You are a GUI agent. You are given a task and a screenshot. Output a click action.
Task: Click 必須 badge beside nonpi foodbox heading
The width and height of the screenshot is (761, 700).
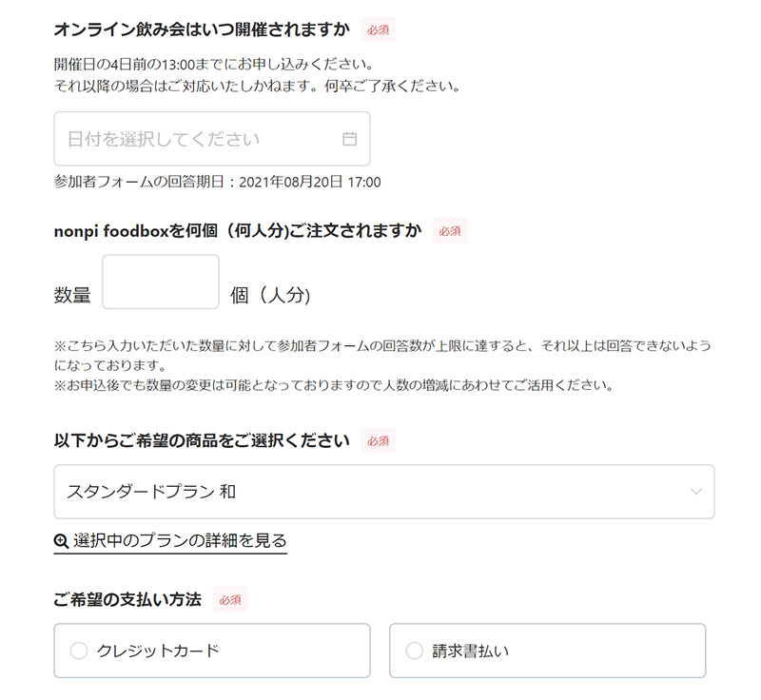pyautogui.click(x=450, y=231)
